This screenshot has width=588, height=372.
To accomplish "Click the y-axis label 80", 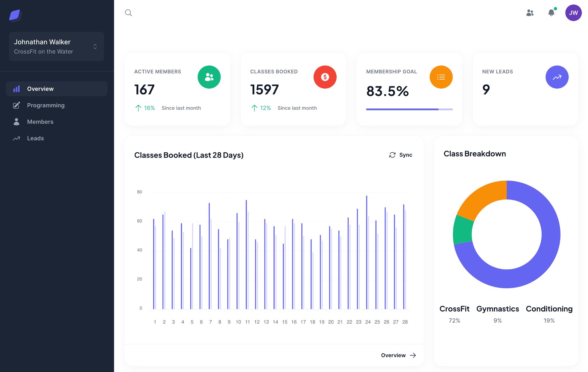I will (x=140, y=192).
